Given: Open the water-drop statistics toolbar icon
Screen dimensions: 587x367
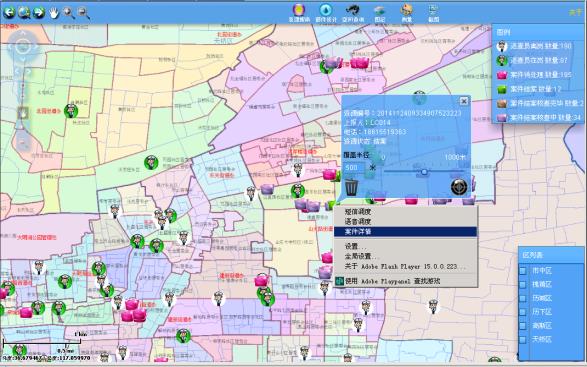Looking at the screenshot, I should tap(326, 10).
